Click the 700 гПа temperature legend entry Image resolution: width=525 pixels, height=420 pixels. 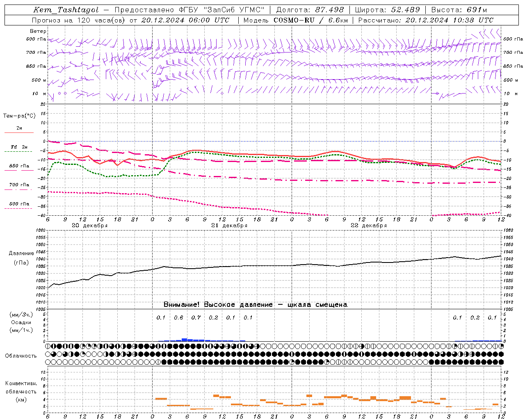click(19, 185)
